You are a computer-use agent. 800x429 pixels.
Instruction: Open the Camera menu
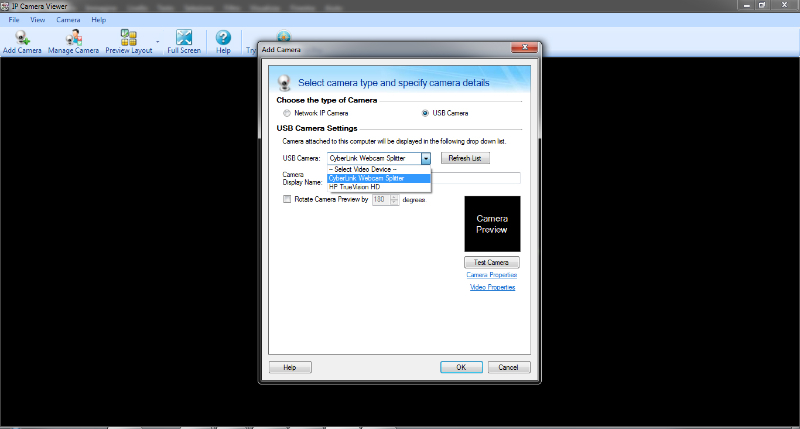[69, 19]
